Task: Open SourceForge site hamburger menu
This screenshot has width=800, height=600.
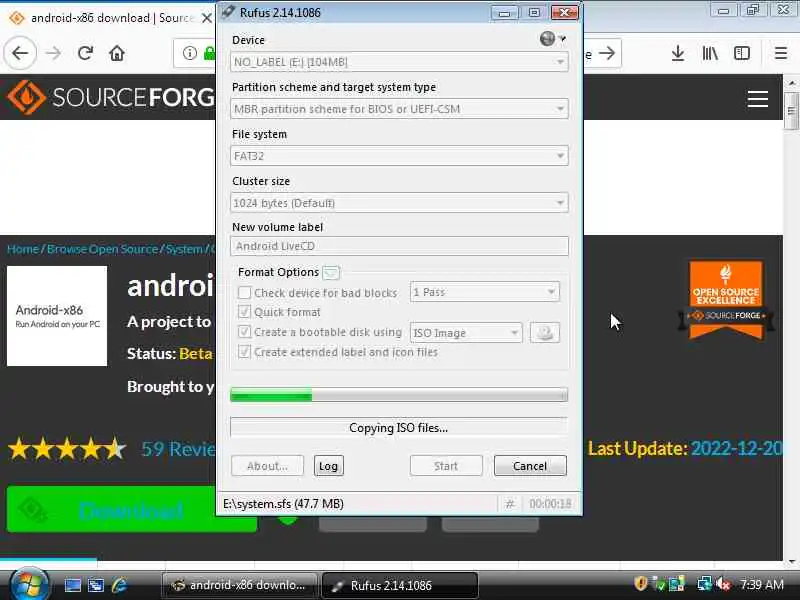Action: (x=758, y=99)
